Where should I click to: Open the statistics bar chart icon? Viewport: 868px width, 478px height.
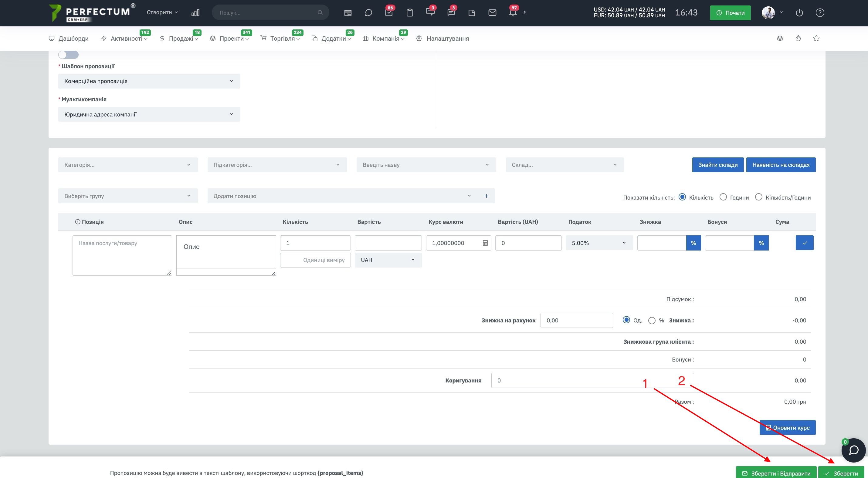click(195, 13)
